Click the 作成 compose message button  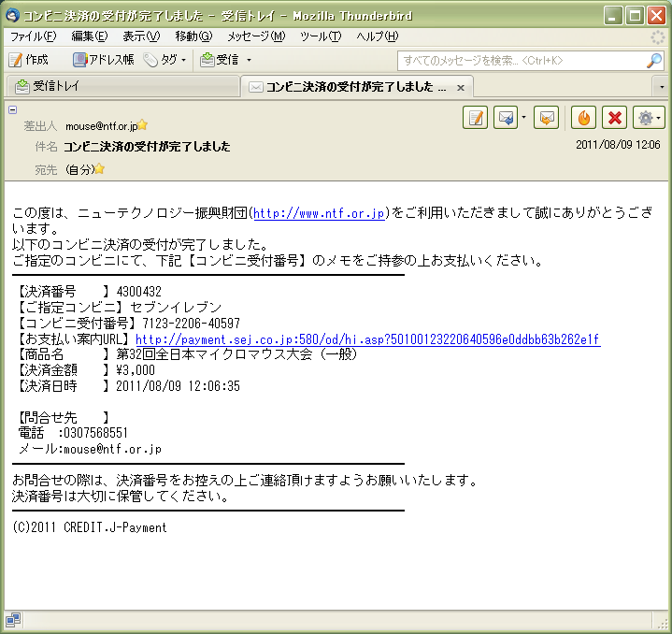[28, 60]
